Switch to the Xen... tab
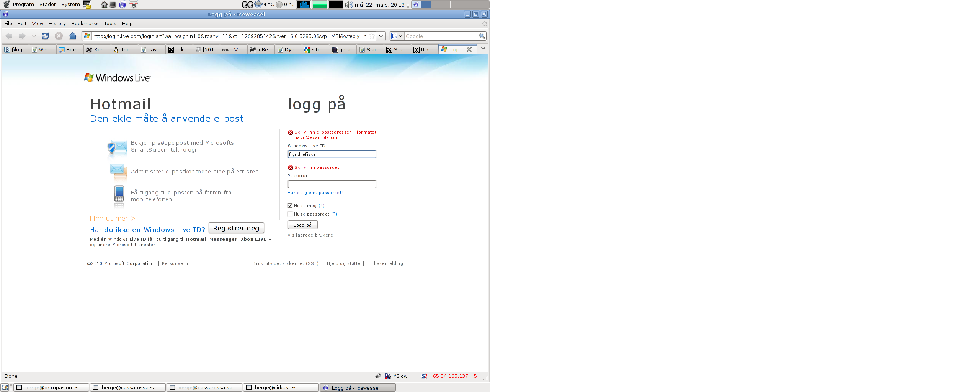Screen dimensions: 980x392 pos(98,49)
